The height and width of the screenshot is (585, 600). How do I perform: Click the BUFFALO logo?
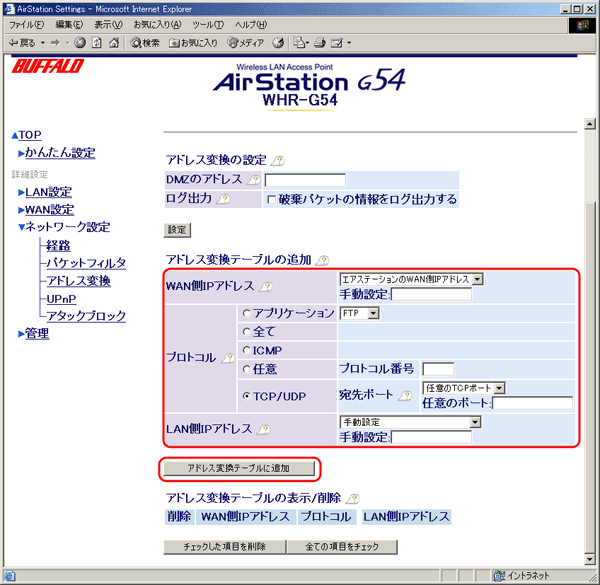click(48, 66)
